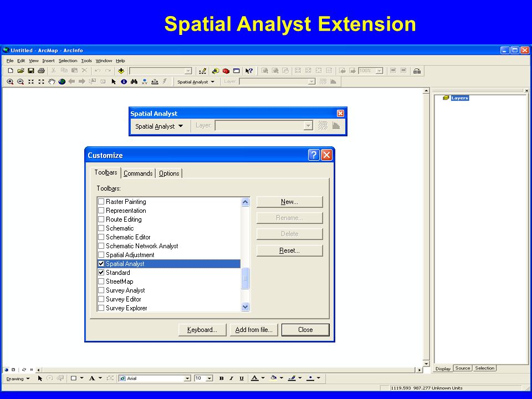This screenshot has height=399, width=532.
Task: Open the Insert menu
Action: [x=48, y=61]
